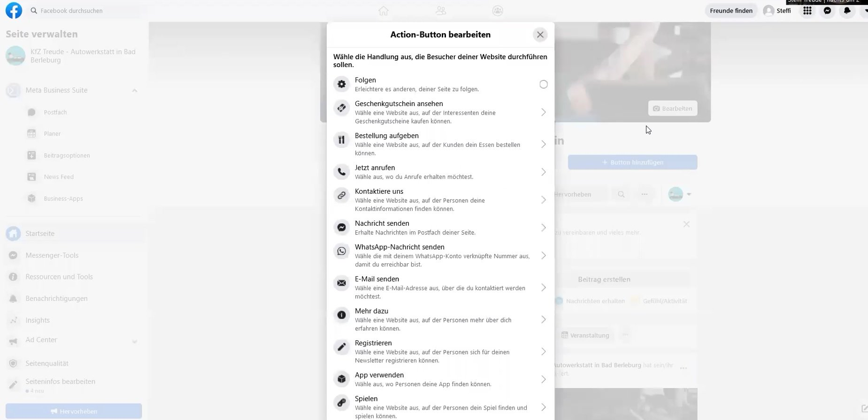Image resolution: width=868 pixels, height=420 pixels.
Task: Click the pencil icon for Registrieren
Action: (342, 347)
